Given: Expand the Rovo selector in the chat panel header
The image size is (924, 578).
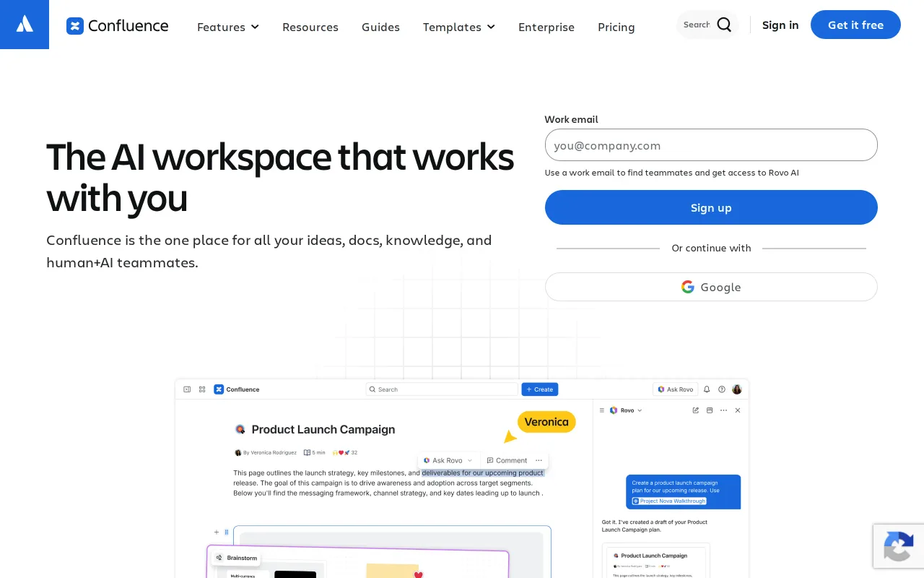Looking at the screenshot, I should [626, 410].
